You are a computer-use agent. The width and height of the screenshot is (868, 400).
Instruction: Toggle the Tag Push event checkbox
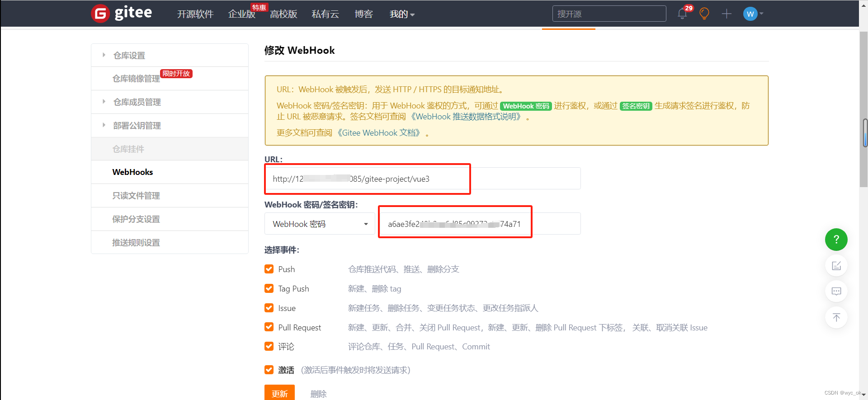coord(269,288)
